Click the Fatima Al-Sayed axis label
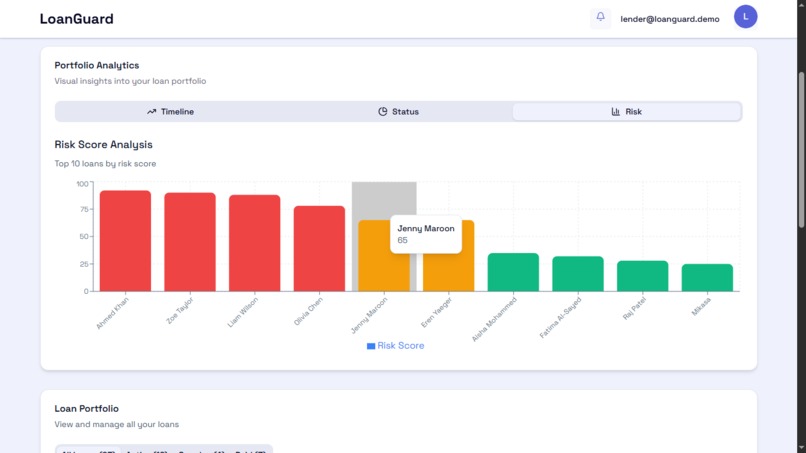Viewport: 806px width, 453px height. (560, 317)
